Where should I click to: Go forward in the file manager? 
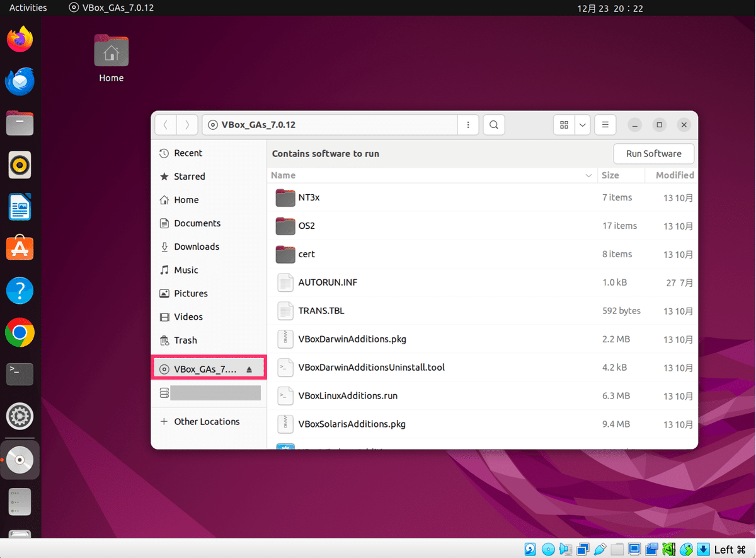click(187, 125)
